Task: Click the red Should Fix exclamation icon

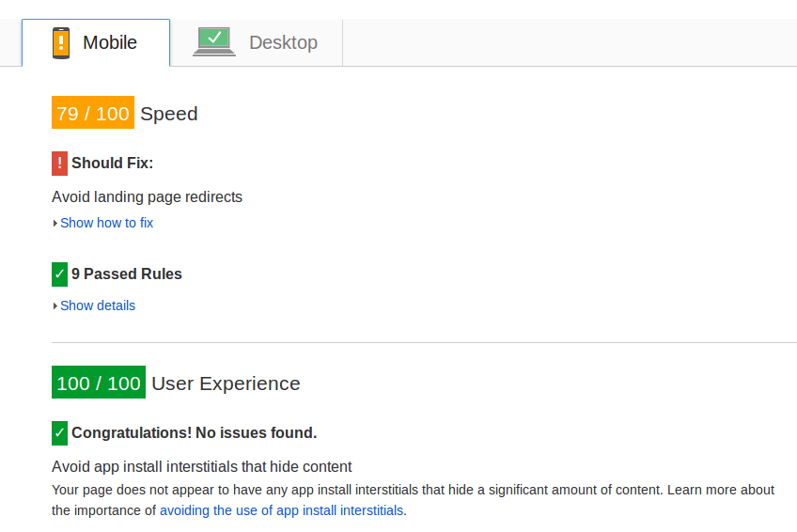Action: pyautogui.click(x=59, y=164)
